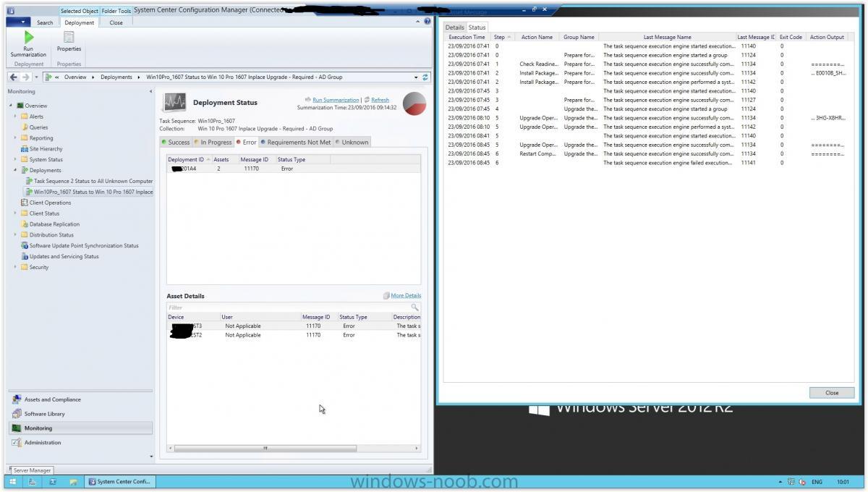
Task: Select the Overview monitor icon
Action: pos(20,106)
